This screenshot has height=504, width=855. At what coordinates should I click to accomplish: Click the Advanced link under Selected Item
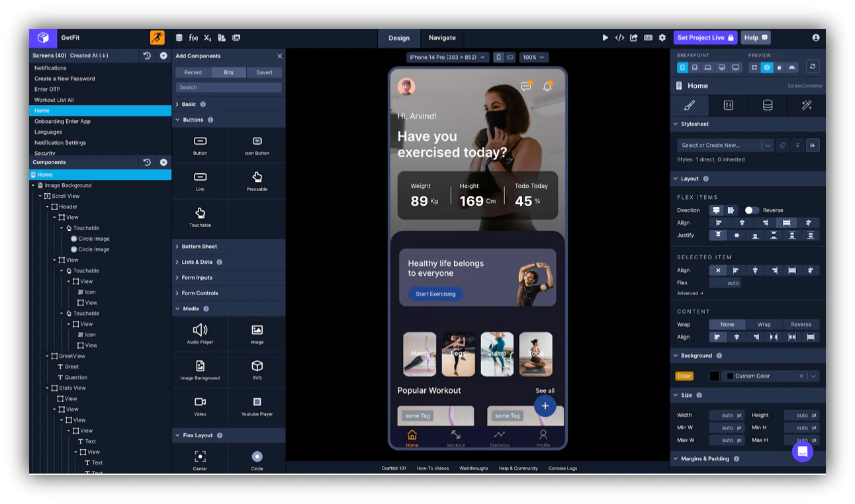click(690, 293)
